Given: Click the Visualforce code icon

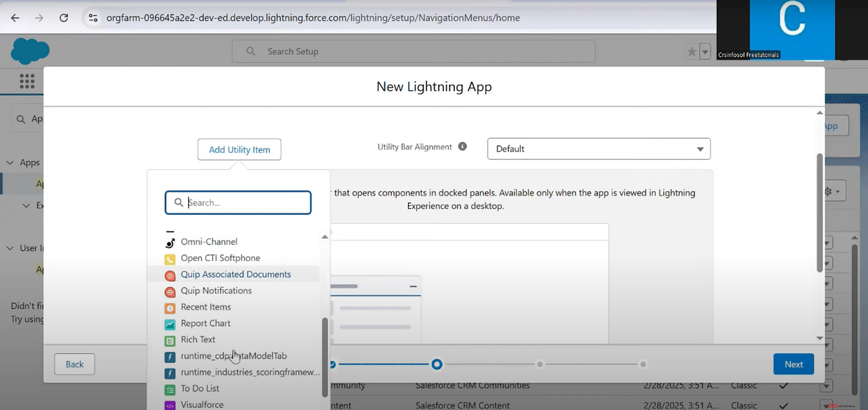Looking at the screenshot, I should coord(170,405).
